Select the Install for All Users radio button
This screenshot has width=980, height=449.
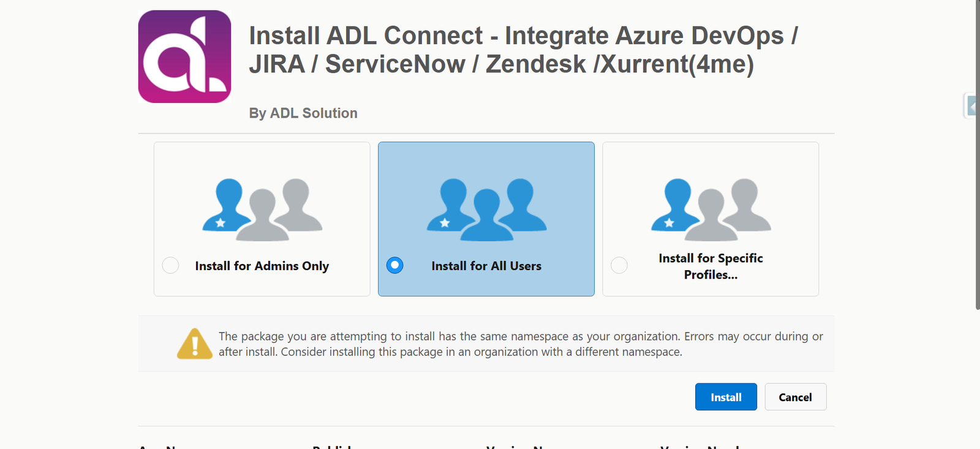(395, 265)
